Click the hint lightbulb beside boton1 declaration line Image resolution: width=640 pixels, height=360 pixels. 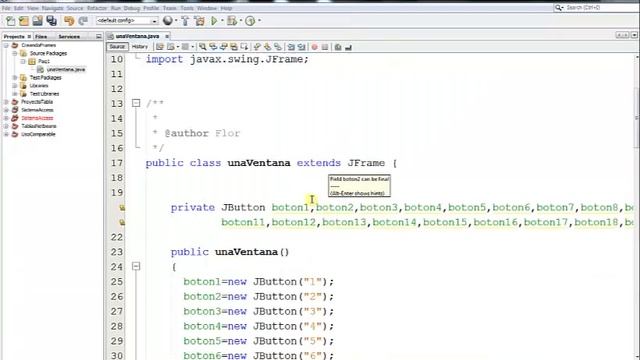pos(122,208)
